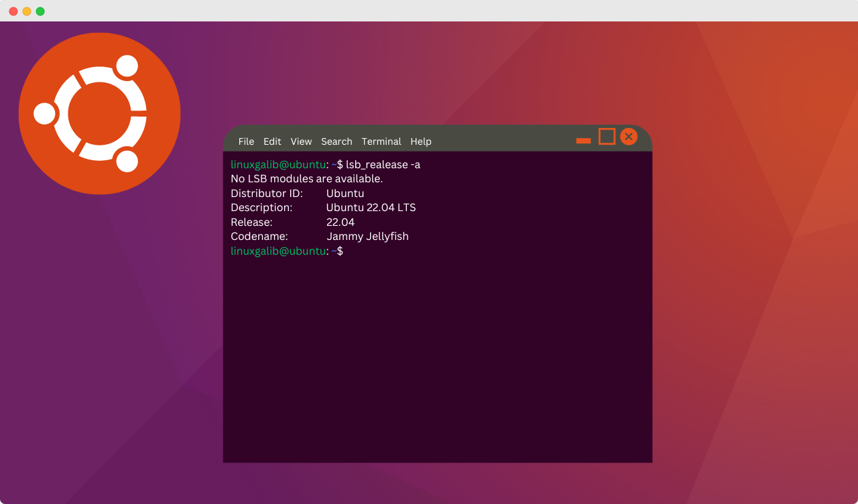Viewport: 858px width, 504px height.
Task: Click the red macOS close button
Action: coord(13,11)
